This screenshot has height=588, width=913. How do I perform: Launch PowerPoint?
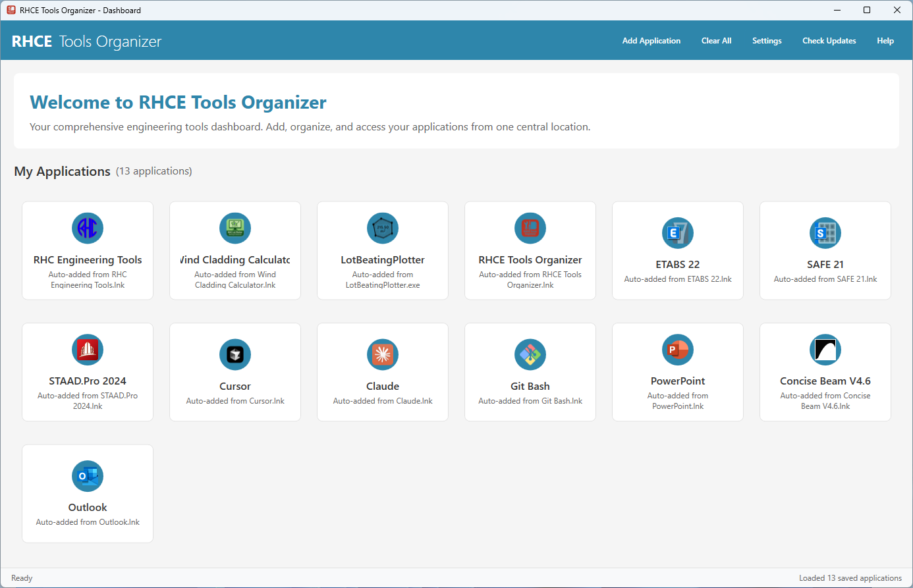coord(677,371)
